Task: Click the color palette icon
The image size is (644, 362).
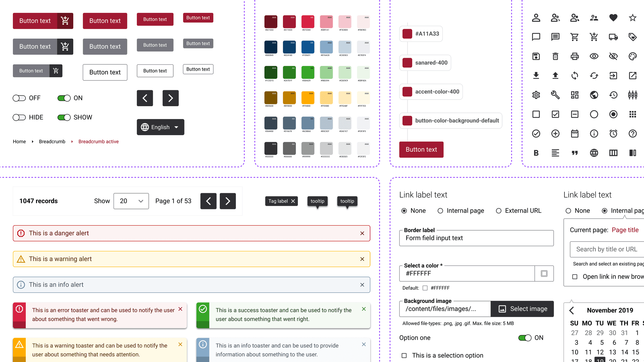Action: pos(632,56)
